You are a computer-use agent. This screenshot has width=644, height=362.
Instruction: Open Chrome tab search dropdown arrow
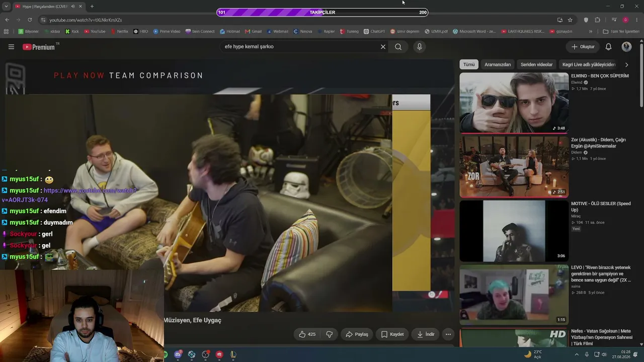6,6
